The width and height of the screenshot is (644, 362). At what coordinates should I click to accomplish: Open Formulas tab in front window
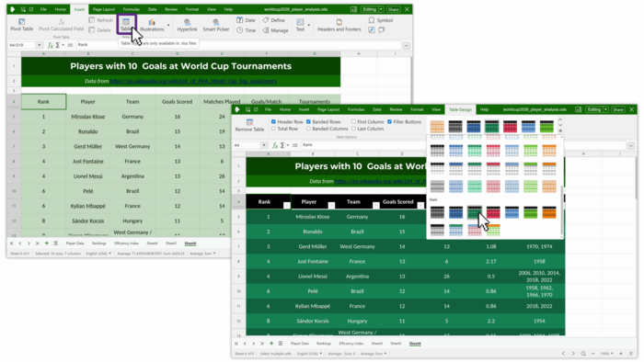click(356, 109)
